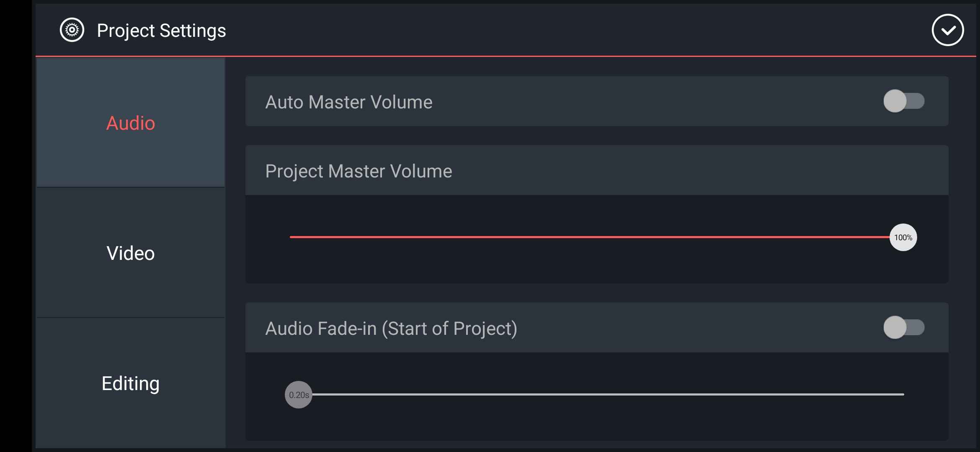980x452 pixels.
Task: Click the 100% master volume slider handle
Action: pos(903,237)
